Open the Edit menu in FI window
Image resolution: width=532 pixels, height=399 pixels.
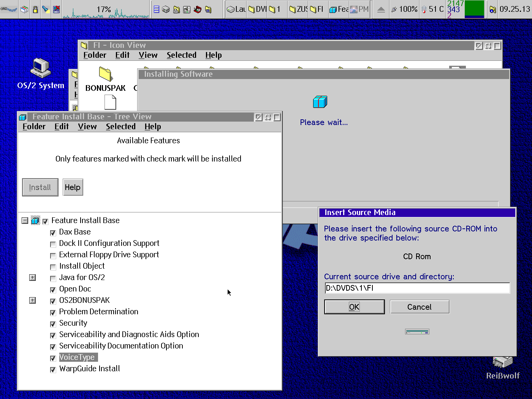pyautogui.click(x=122, y=55)
